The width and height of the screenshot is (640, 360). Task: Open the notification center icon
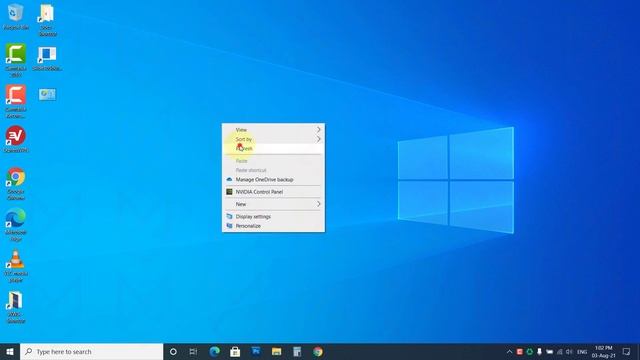[x=626, y=351]
